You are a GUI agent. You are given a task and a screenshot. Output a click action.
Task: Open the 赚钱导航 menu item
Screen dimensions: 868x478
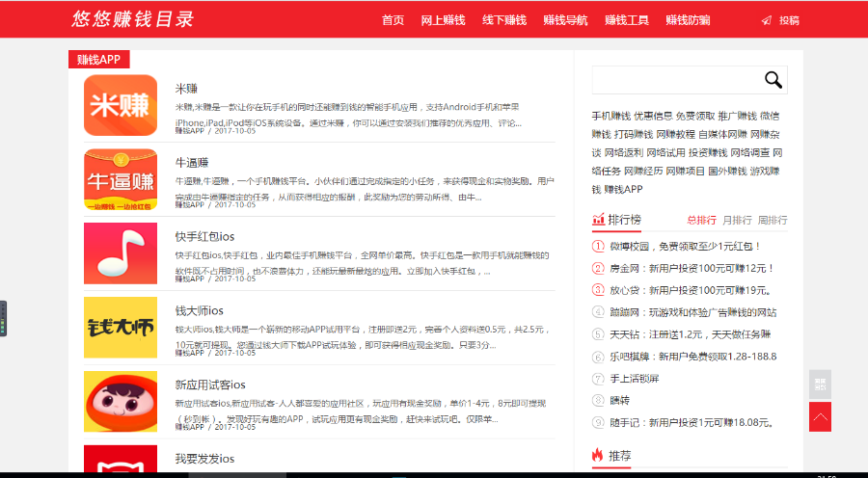(565, 20)
